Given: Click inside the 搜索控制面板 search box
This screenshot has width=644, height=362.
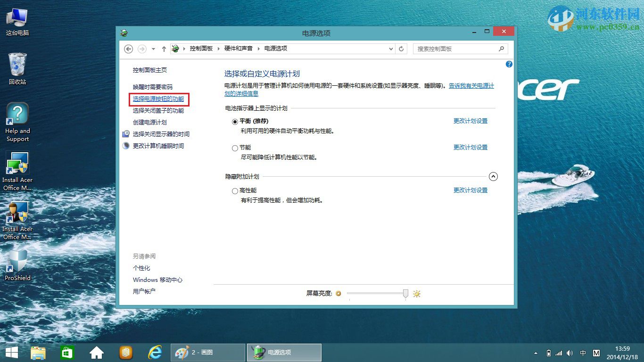Looking at the screenshot, I should (x=453, y=49).
